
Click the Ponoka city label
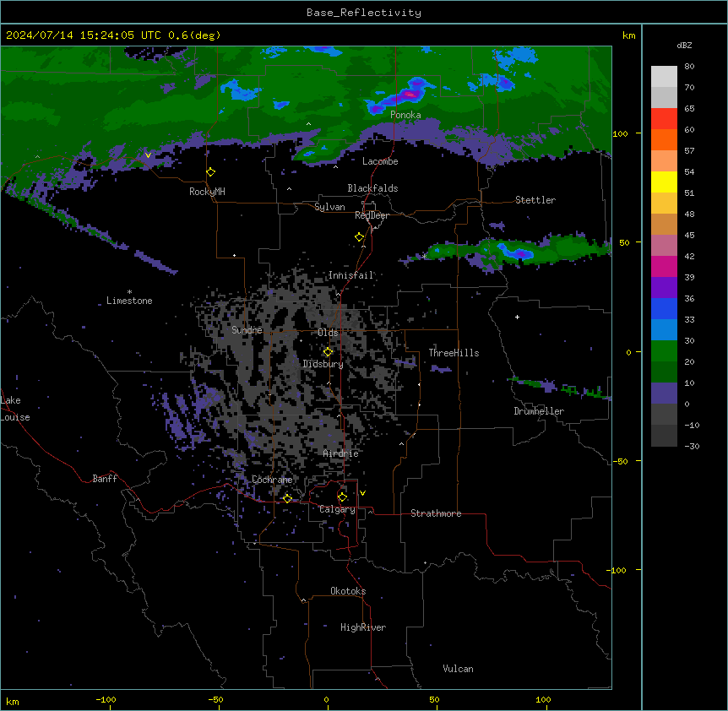(405, 115)
